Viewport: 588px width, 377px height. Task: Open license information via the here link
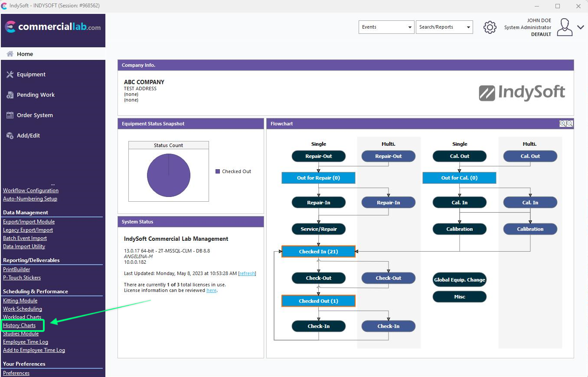pyautogui.click(x=211, y=291)
